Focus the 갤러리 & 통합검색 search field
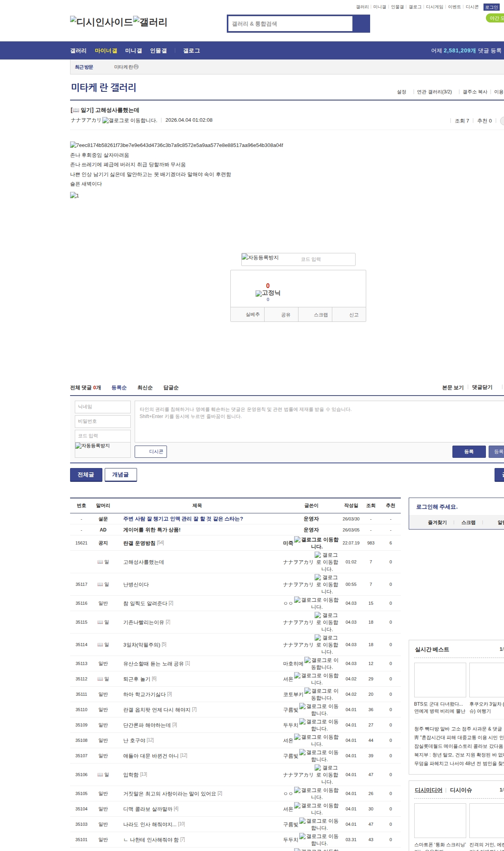This screenshot has width=504, height=851. tap(291, 24)
